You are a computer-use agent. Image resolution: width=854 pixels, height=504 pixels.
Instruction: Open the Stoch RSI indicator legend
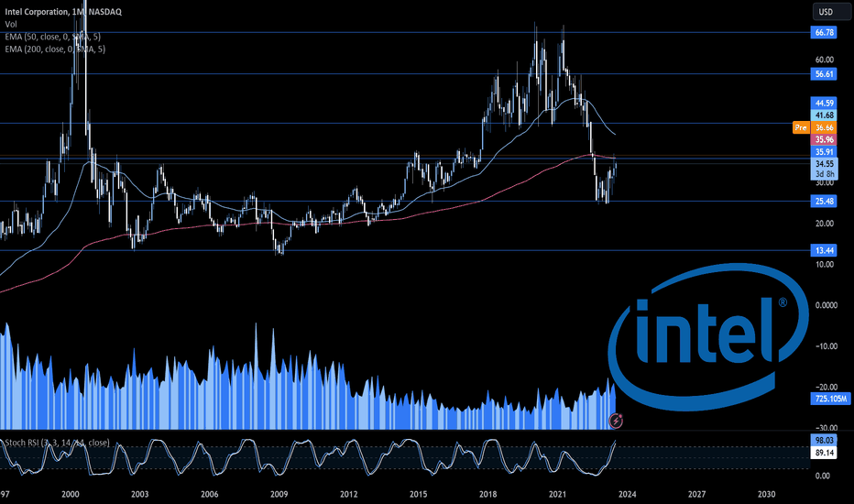[57, 443]
